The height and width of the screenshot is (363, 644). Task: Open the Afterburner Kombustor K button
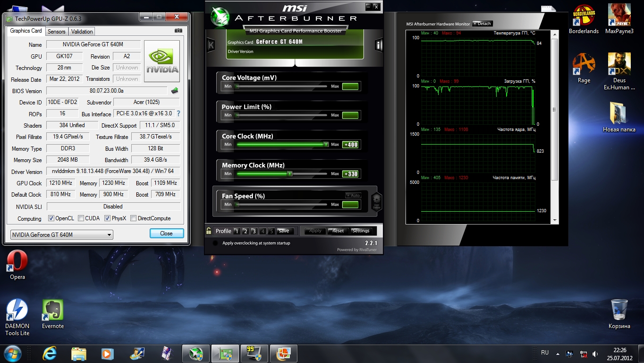tap(211, 45)
